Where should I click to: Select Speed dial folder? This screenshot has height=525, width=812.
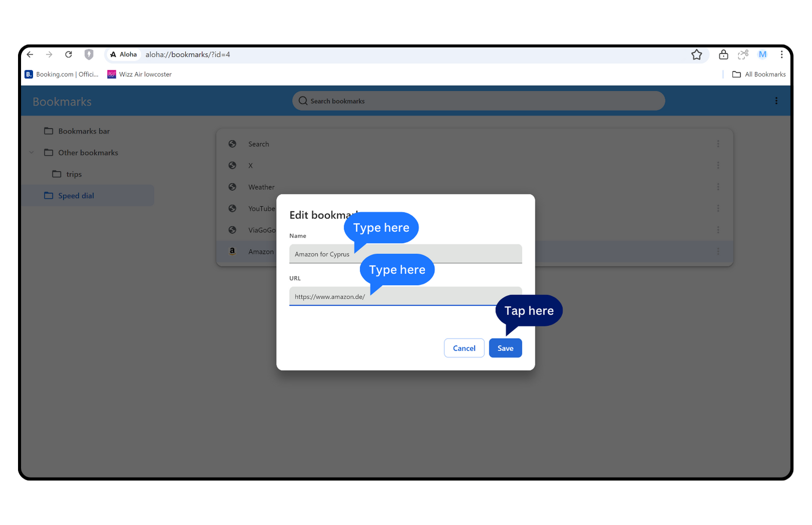click(88, 196)
